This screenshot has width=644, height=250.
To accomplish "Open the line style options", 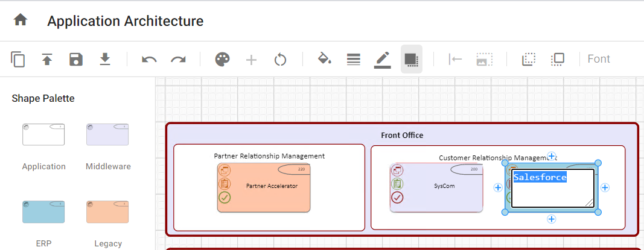I will point(354,59).
